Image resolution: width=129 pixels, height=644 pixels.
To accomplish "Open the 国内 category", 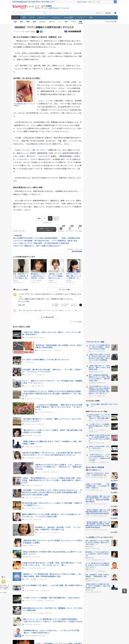I will (21, 22).
